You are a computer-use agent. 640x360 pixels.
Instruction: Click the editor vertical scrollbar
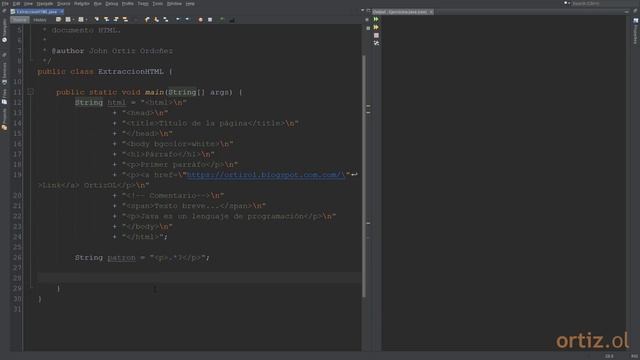[x=364, y=176]
